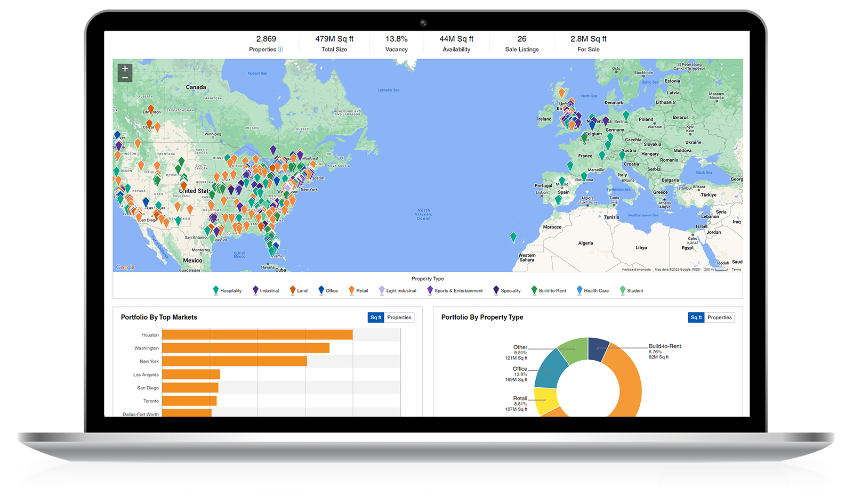Zoom out of the map
Screen dimensions: 853x504
pos(125,78)
